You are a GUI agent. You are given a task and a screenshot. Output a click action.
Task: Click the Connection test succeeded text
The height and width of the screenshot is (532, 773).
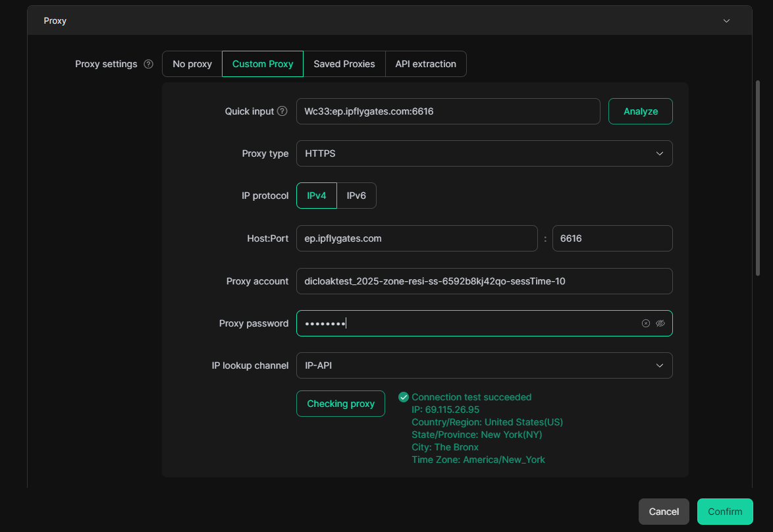[x=471, y=397]
